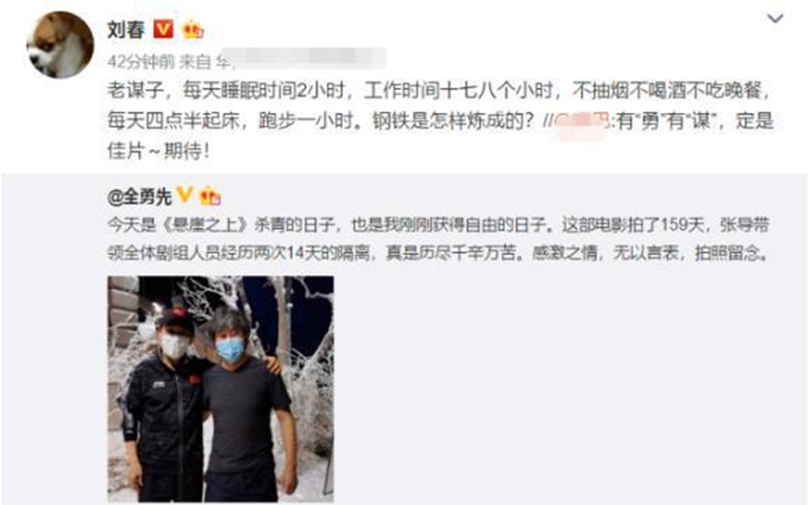Open 刘春's dog profile avatar
812x505 pixels.
pos(60,44)
